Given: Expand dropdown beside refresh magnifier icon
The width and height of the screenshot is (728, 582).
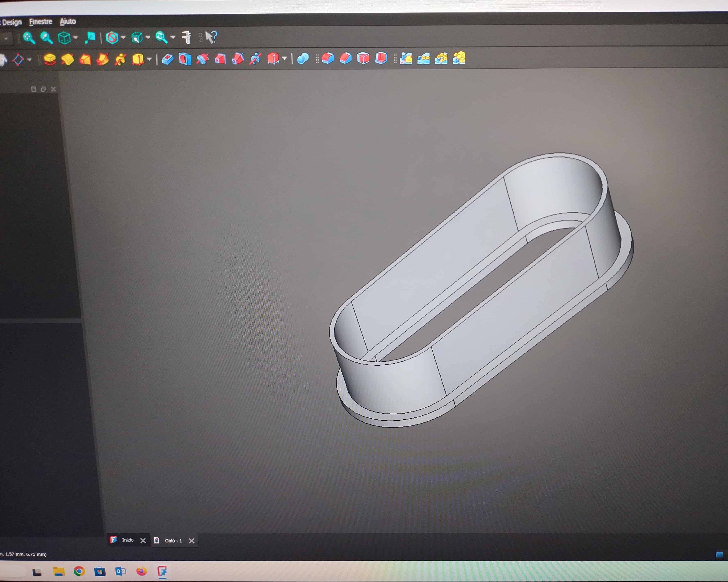Looking at the screenshot, I should (x=173, y=37).
